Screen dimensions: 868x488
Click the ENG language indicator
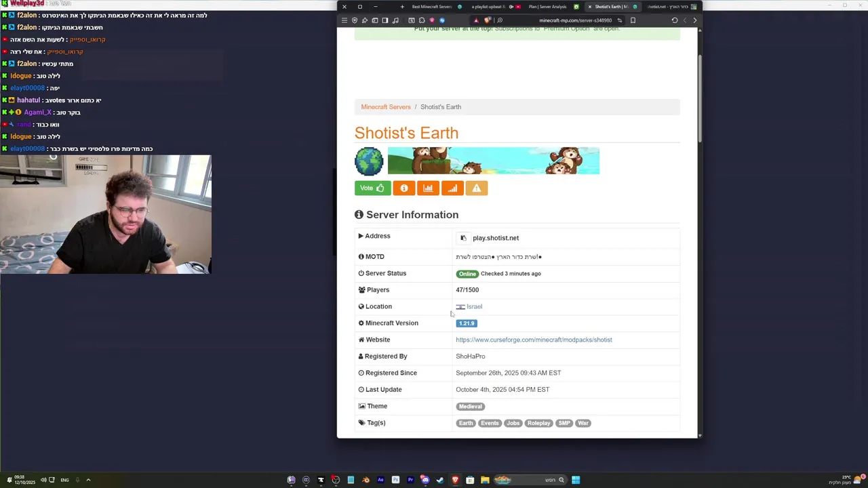click(64, 480)
